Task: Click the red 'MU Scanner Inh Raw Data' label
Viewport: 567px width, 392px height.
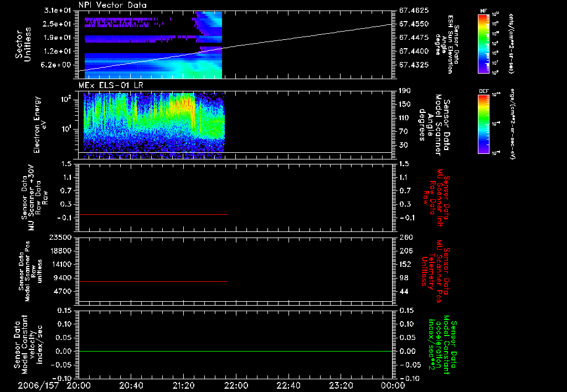Action: (x=437, y=198)
